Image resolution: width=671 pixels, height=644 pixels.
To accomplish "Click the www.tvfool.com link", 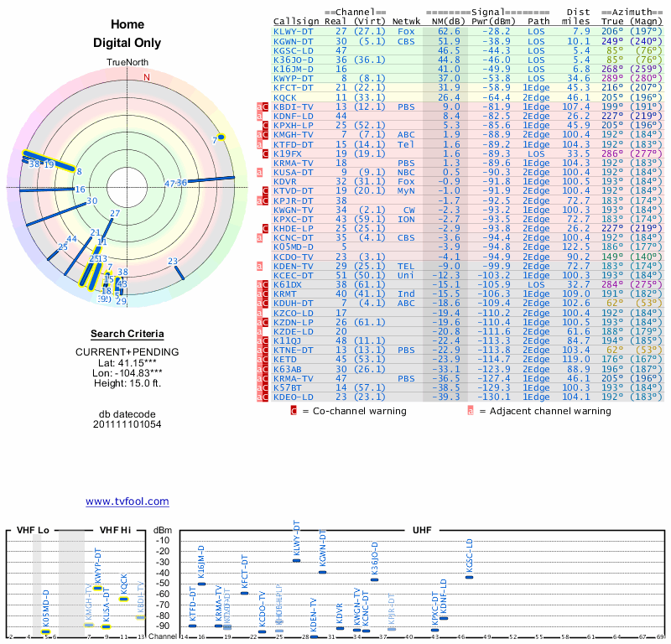I will pos(127,501).
